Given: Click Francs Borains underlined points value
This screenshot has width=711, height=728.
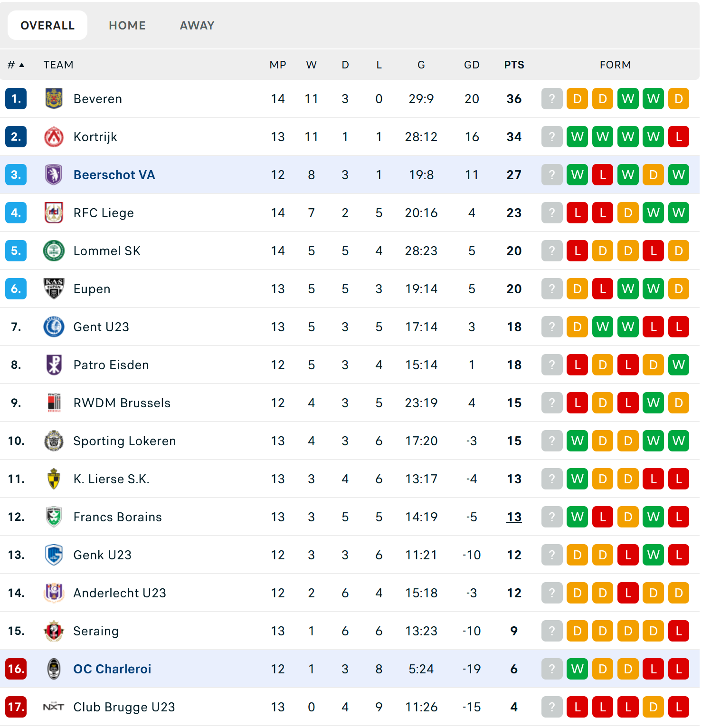Looking at the screenshot, I should click(x=514, y=517).
